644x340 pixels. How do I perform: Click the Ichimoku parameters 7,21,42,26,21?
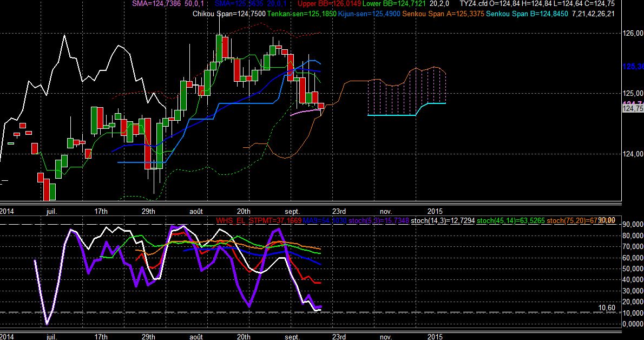coord(594,14)
